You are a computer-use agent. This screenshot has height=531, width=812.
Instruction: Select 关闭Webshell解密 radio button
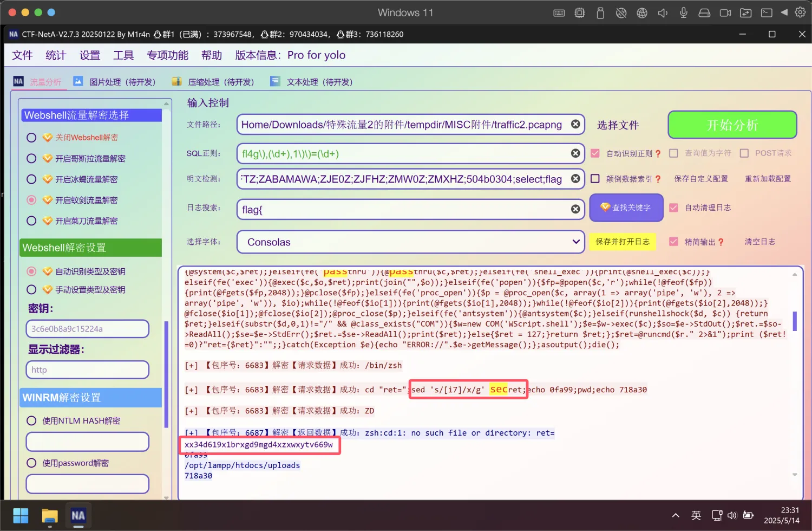click(x=31, y=138)
